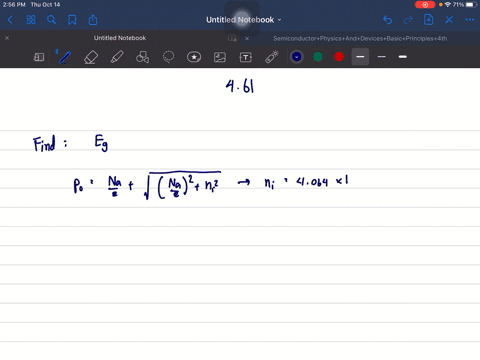Open the Elements star sticker tool

pos(194,57)
